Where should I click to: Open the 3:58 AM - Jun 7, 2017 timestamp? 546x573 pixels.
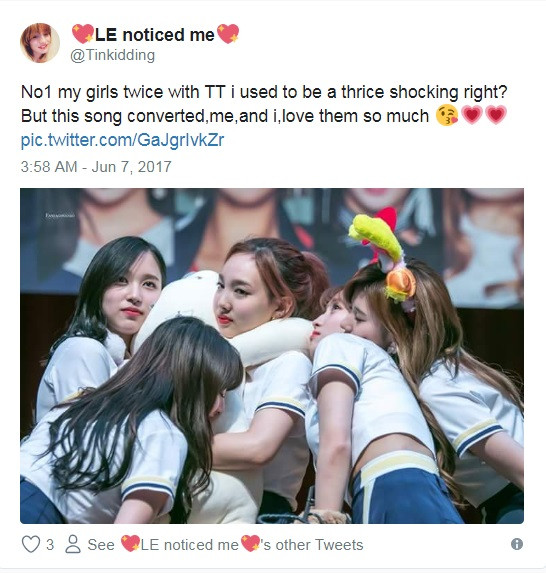[x=96, y=167]
